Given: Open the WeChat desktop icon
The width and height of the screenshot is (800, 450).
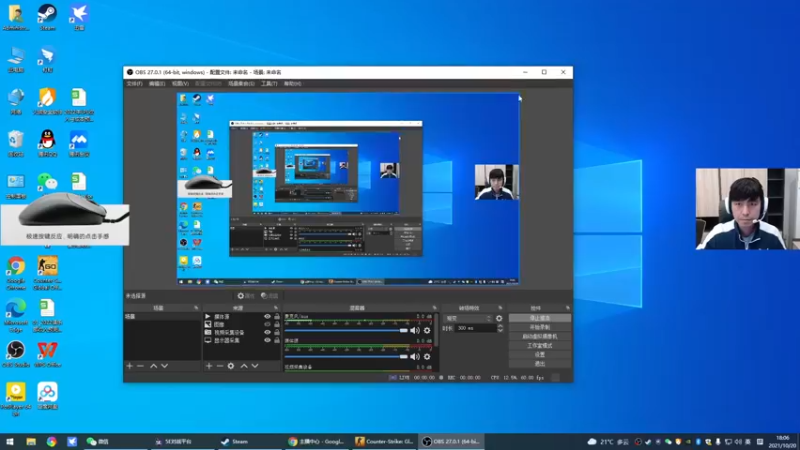Looking at the screenshot, I should click(47, 182).
